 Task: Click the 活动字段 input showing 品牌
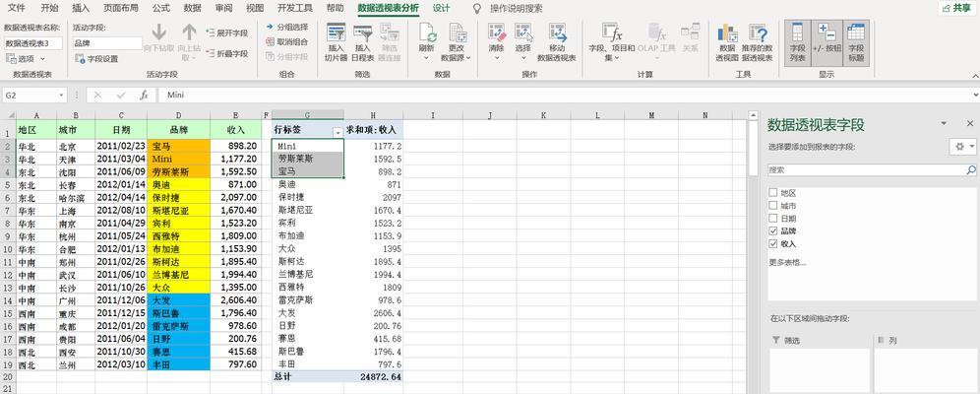(107, 43)
